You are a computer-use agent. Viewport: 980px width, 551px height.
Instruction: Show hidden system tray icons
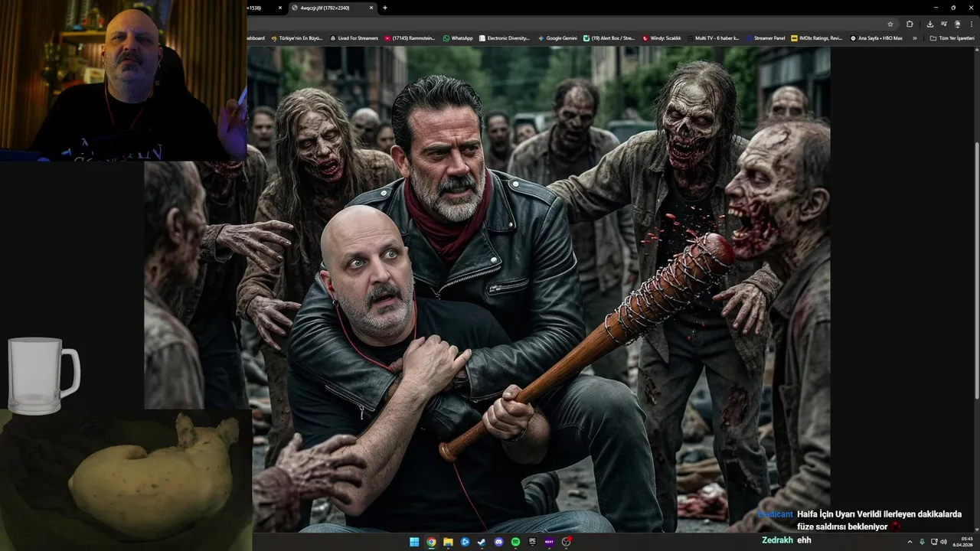(x=910, y=542)
